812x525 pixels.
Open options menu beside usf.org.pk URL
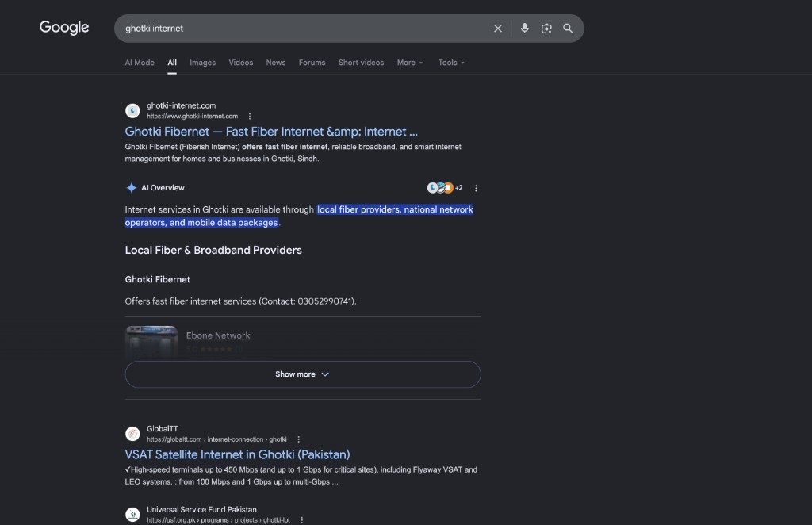(302, 519)
